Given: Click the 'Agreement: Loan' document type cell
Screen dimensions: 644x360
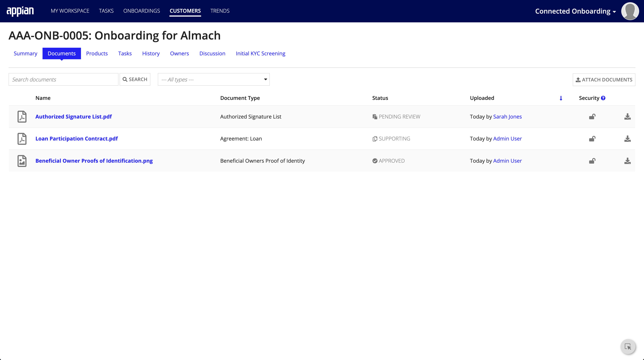Looking at the screenshot, I should (241, 139).
